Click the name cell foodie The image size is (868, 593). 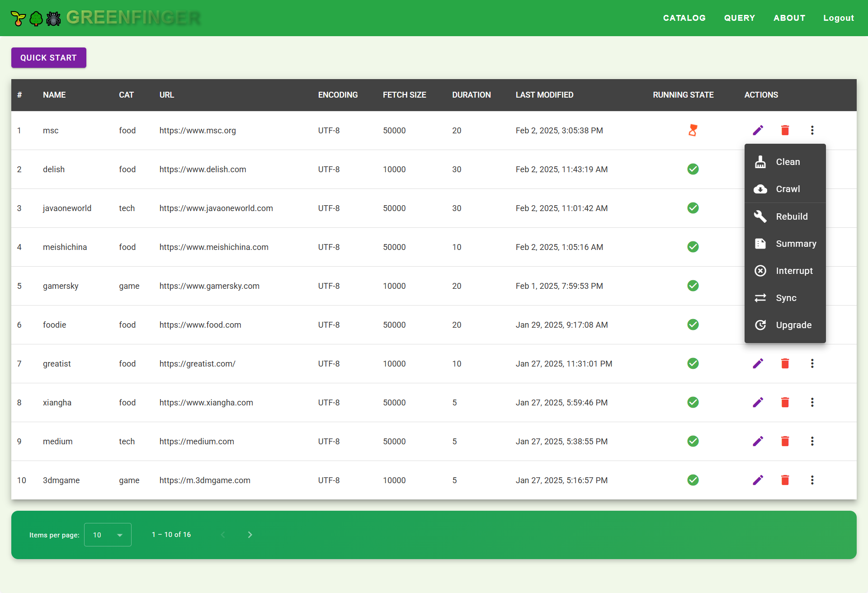tap(55, 325)
